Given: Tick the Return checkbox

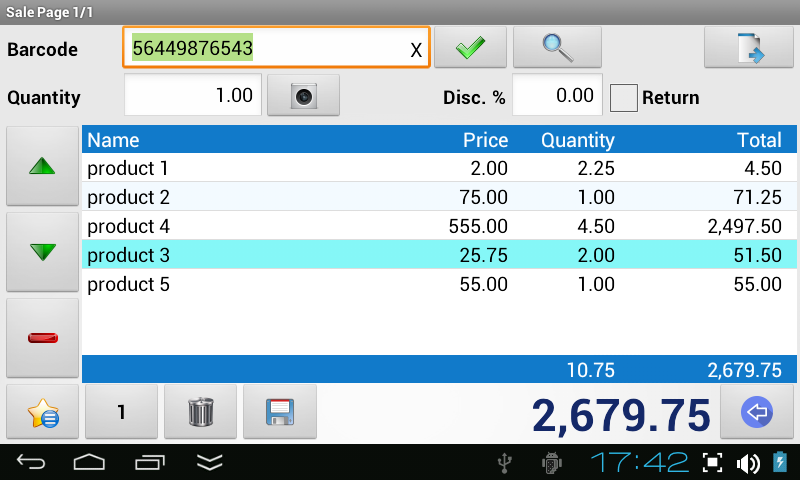Looking at the screenshot, I should click(x=623, y=97).
